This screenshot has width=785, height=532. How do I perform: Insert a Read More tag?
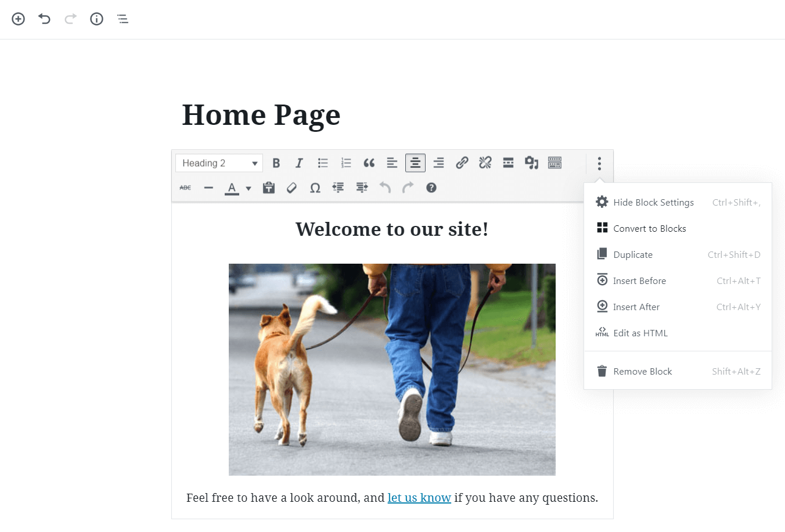pos(509,163)
